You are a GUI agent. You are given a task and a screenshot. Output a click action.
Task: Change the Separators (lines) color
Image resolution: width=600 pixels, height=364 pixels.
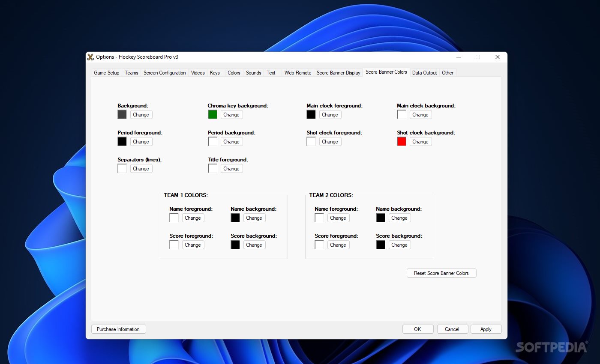click(141, 169)
